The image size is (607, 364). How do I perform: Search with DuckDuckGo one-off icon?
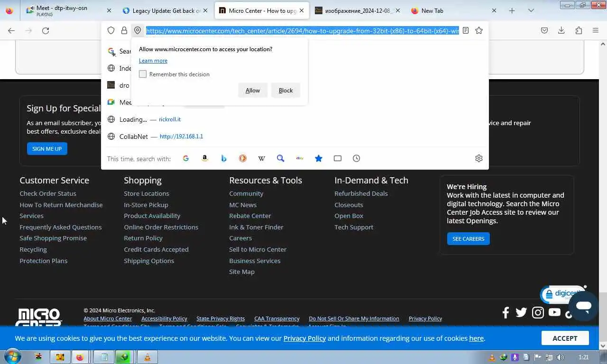coord(243,158)
